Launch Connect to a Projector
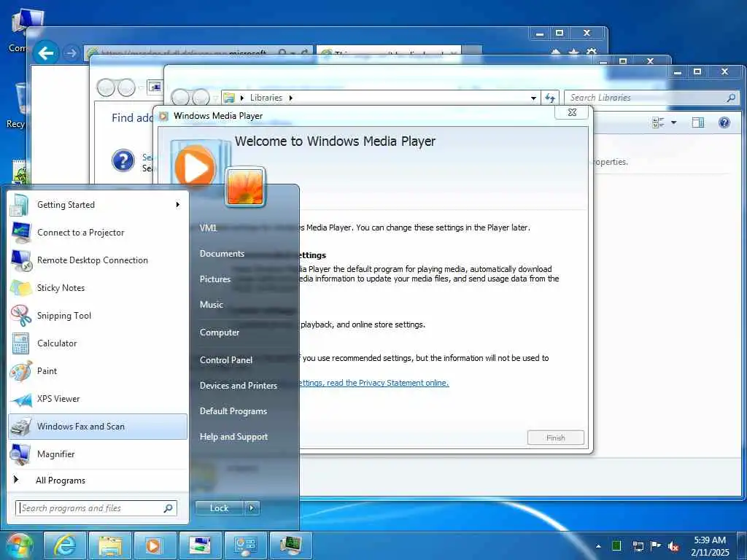The width and height of the screenshot is (747, 560). point(98,233)
